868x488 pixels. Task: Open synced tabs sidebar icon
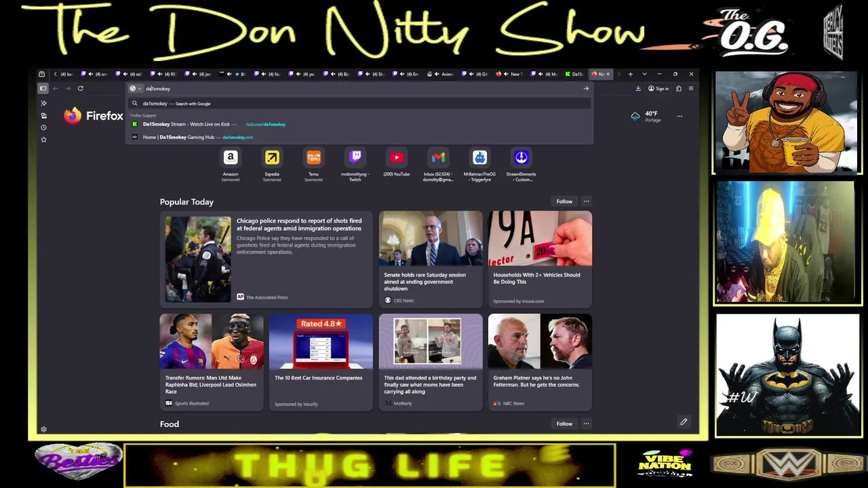43,115
